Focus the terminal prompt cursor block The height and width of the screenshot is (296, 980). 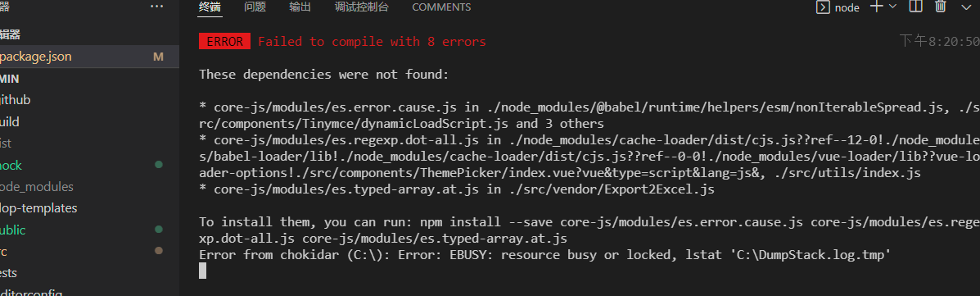tap(202, 271)
